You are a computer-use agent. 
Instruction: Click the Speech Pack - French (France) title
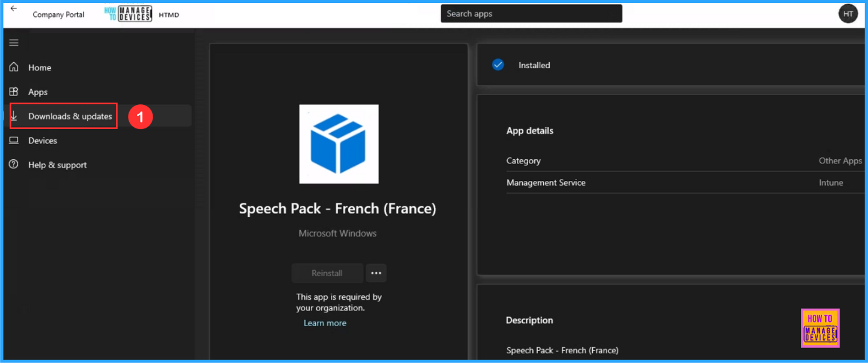click(337, 209)
